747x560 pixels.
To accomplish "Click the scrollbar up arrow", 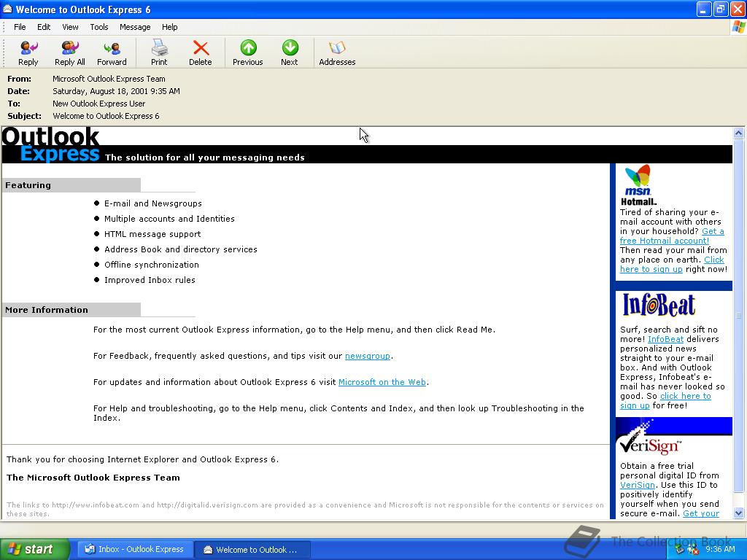I will [738, 133].
